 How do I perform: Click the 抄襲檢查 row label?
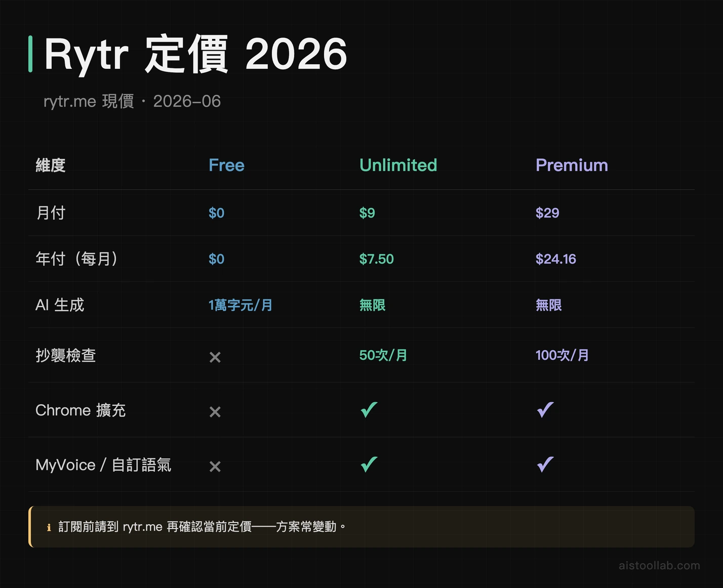[66, 355]
